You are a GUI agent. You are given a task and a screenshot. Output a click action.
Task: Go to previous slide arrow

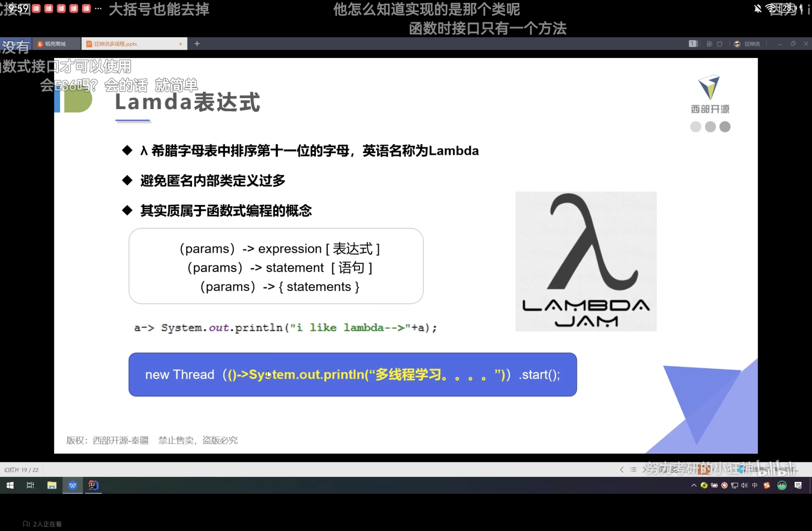coord(622,469)
